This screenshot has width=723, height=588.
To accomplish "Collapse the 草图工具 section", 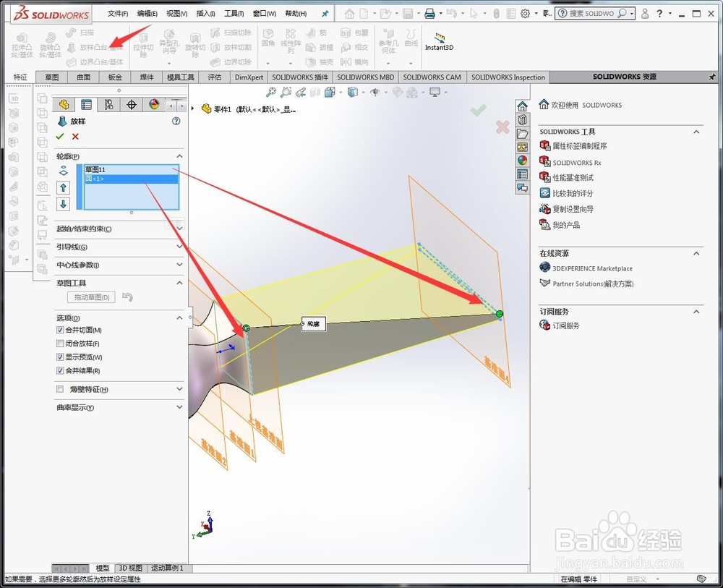I will coord(179,283).
